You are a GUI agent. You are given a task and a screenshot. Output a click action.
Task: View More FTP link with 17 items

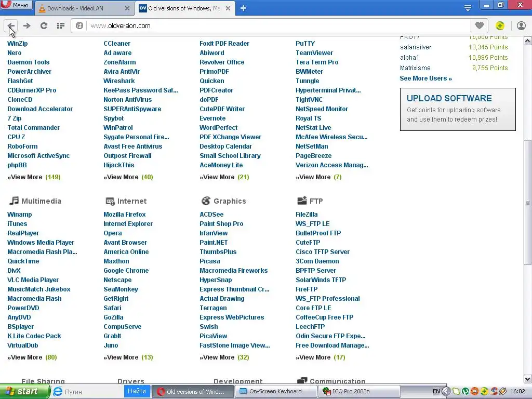(x=320, y=357)
